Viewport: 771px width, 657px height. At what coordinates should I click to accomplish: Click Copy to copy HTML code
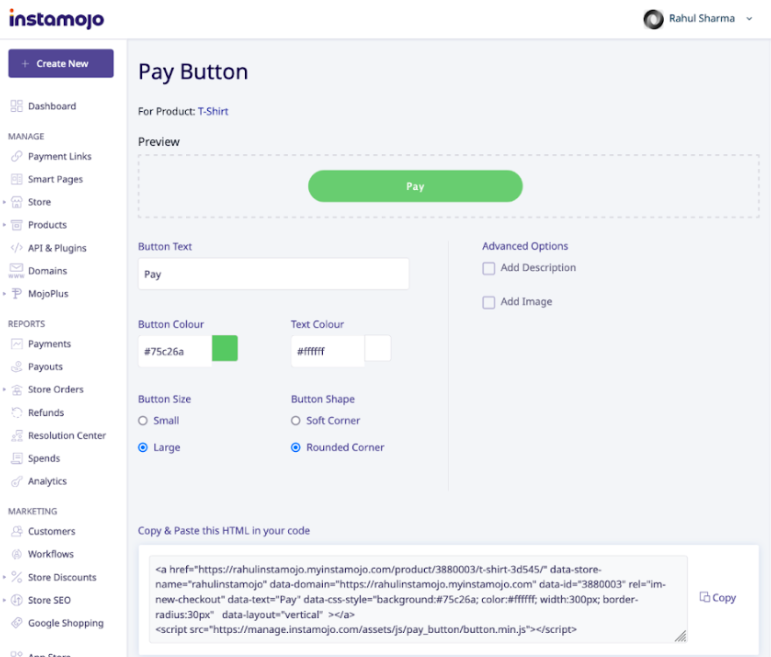coord(724,597)
